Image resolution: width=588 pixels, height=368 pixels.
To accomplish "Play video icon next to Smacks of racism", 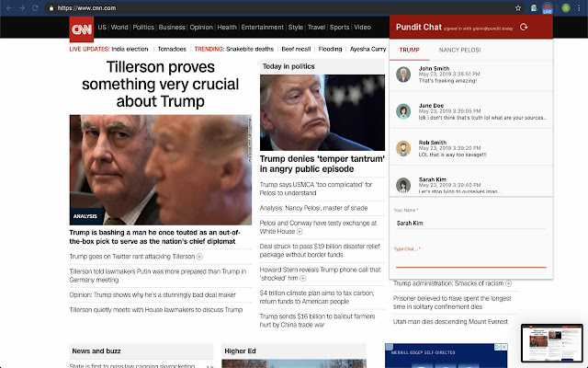I will tap(508, 283).
